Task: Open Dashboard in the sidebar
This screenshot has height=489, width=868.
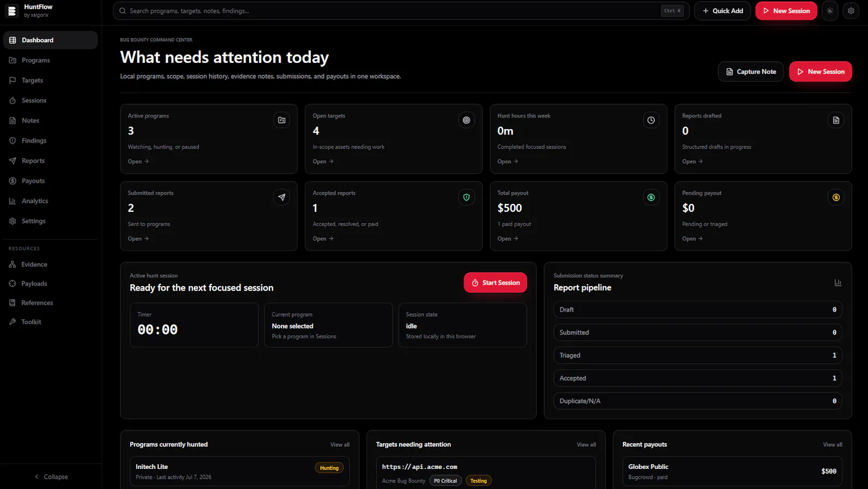Action: coord(50,40)
